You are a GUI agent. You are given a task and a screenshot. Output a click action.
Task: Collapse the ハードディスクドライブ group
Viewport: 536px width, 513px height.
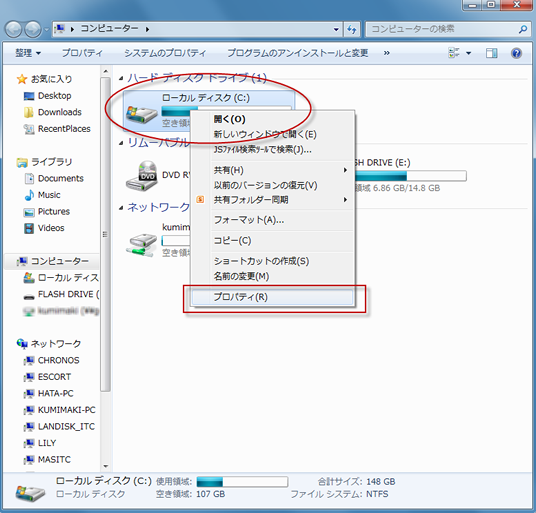[x=121, y=78]
